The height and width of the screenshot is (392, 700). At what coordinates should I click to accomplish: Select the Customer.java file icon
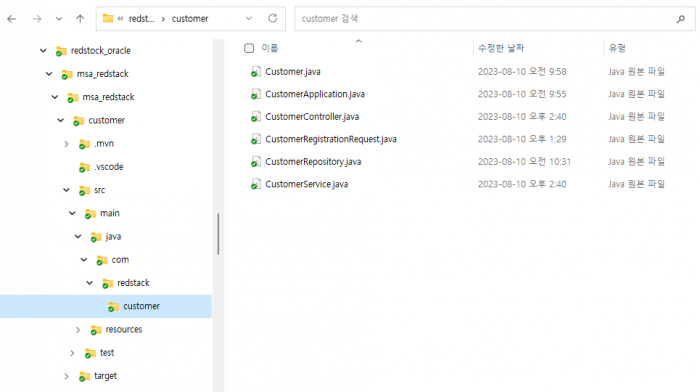click(x=256, y=72)
